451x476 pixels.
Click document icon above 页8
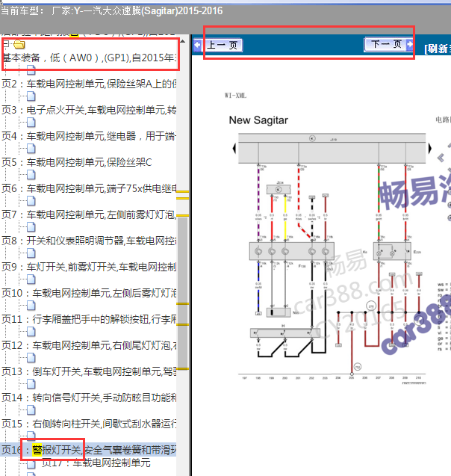tap(31, 227)
